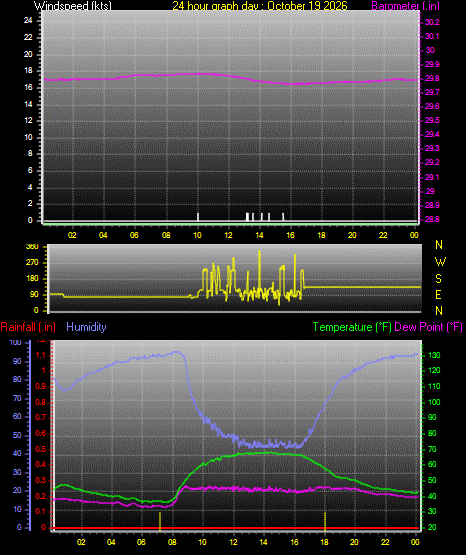The height and width of the screenshot is (555, 466).
Task: Click the W compass label
Action: pyautogui.click(x=440, y=262)
